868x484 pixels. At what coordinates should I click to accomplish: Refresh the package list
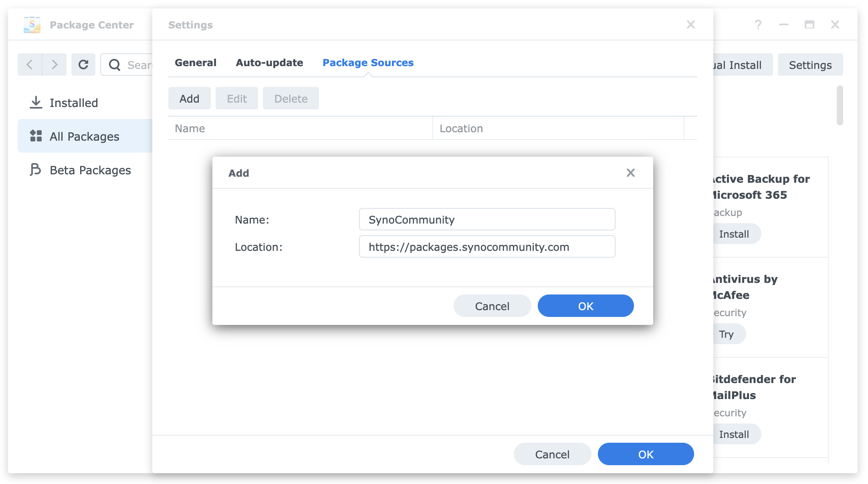point(83,64)
